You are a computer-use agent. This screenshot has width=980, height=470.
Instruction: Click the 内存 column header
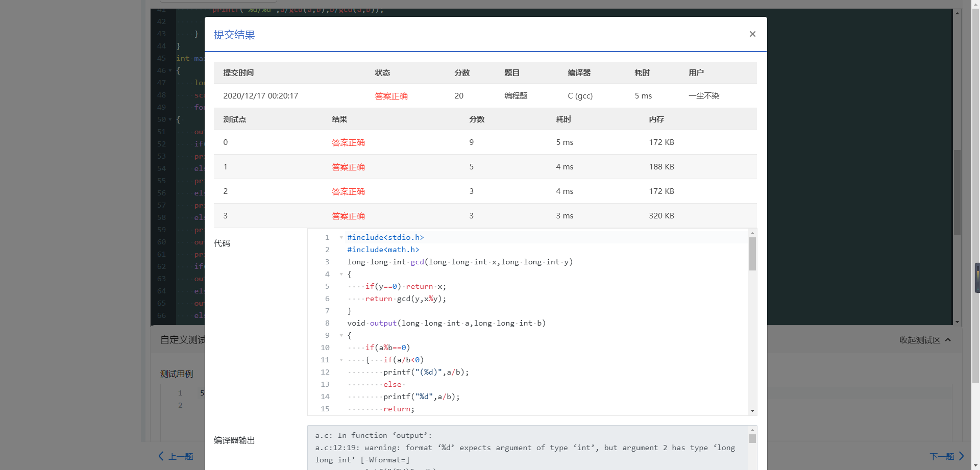click(656, 119)
